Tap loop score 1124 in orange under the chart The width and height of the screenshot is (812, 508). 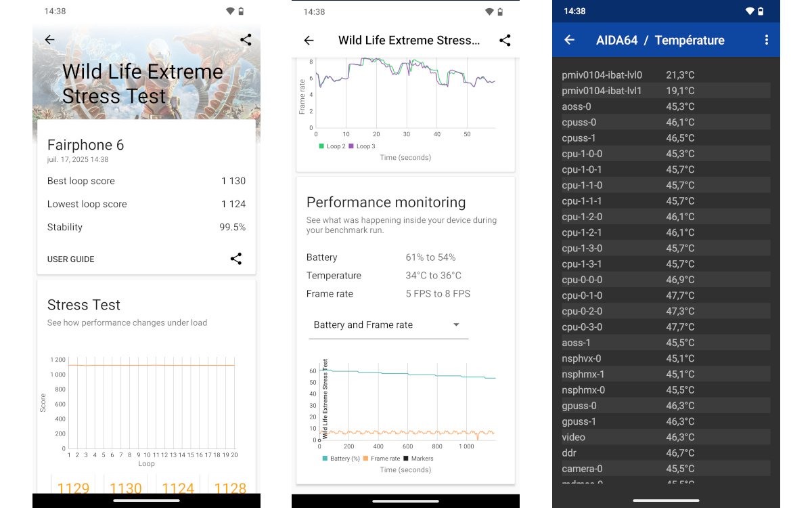coord(178,488)
